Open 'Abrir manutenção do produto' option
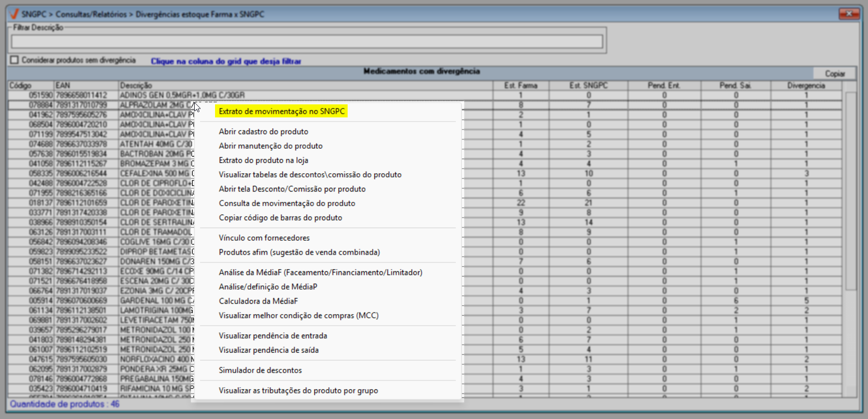The image size is (868, 419). point(270,146)
